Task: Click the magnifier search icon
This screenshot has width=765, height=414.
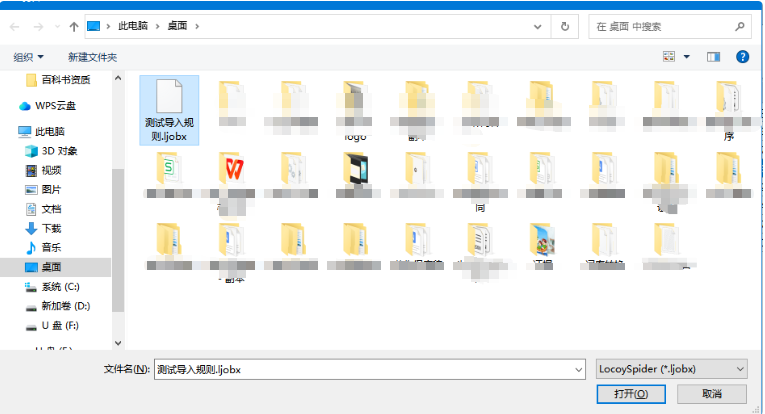Action: (x=740, y=27)
